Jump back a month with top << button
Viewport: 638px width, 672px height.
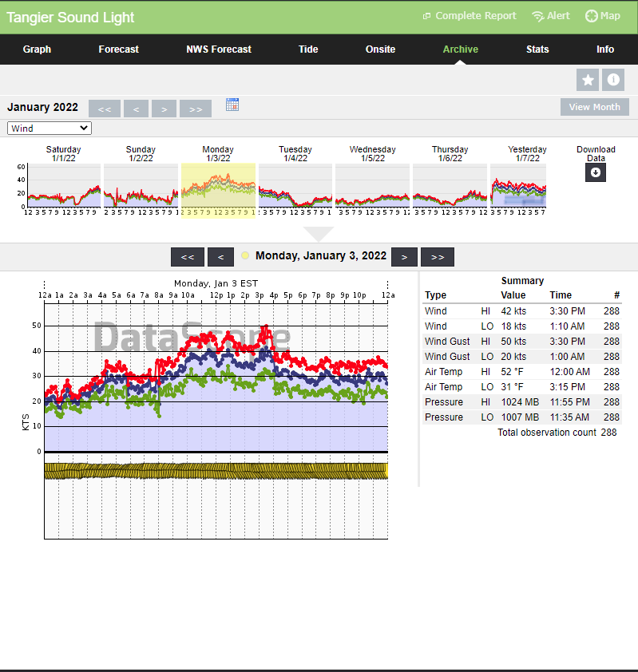105,109
